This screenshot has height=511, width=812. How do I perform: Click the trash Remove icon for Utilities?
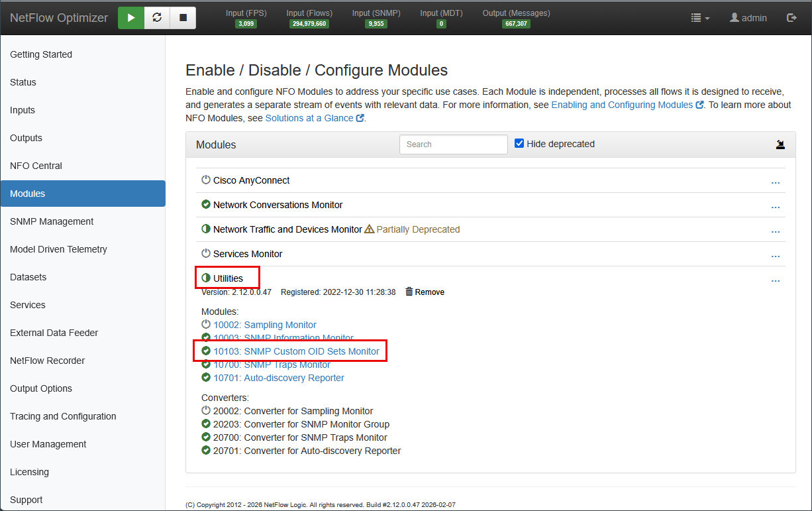[409, 292]
